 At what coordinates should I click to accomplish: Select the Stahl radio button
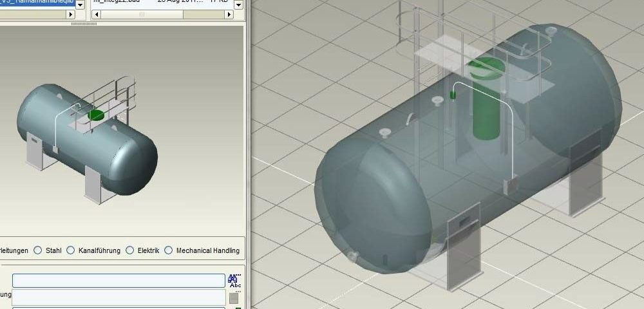click(38, 250)
